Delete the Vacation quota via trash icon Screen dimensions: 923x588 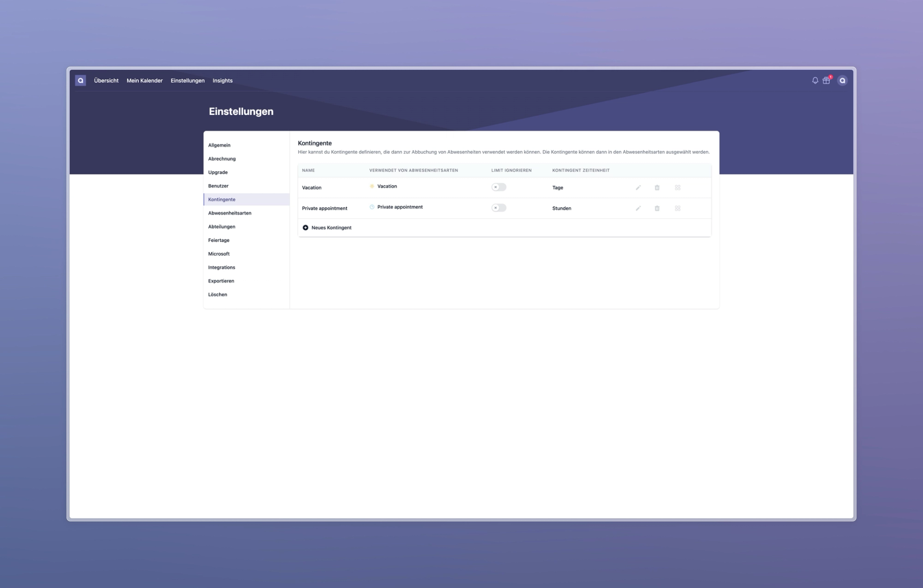(657, 188)
